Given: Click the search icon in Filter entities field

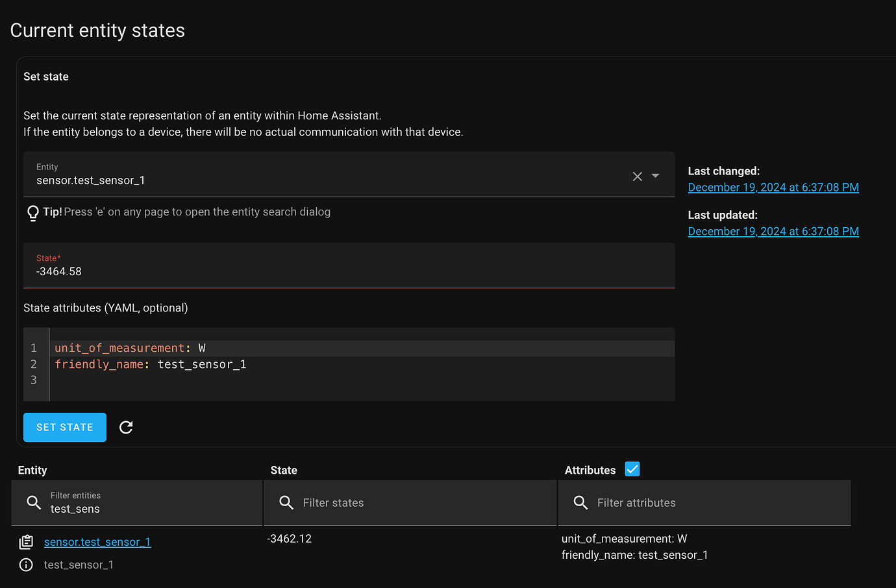Looking at the screenshot, I should click(33, 502).
